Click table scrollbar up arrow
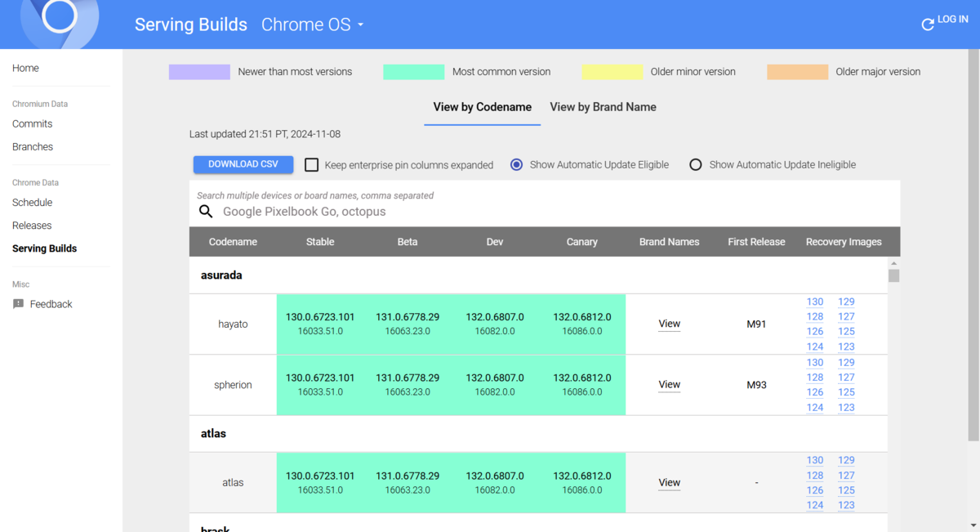 click(x=893, y=263)
